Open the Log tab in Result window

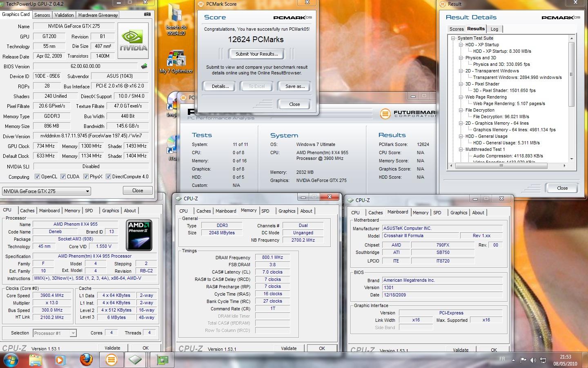tap(494, 29)
